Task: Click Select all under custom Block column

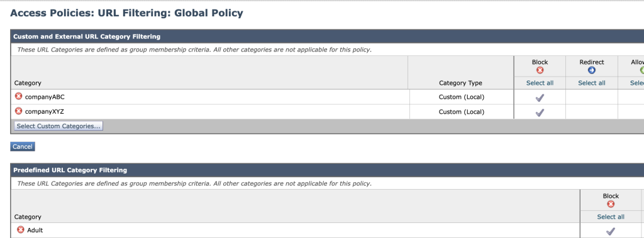Action: (x=540, y=83)
